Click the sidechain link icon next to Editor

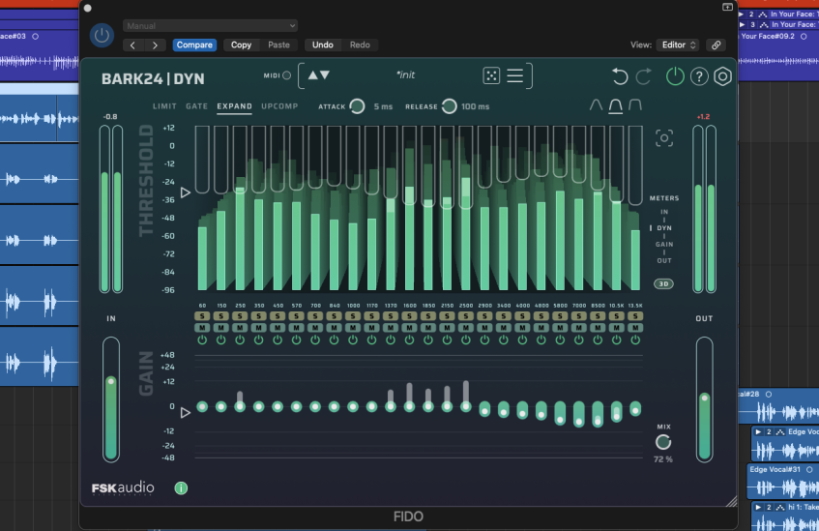[x=716, y=45]
